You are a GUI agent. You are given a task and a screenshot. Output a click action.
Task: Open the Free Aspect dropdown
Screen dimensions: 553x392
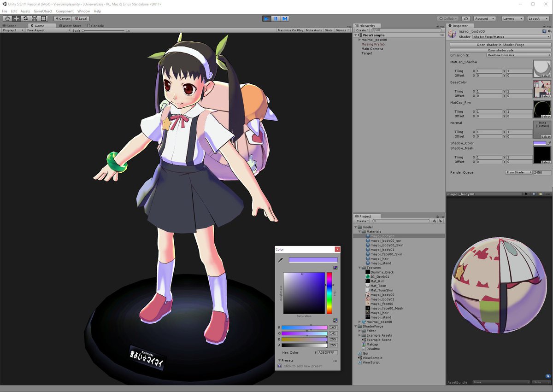(x=47, y=30)
